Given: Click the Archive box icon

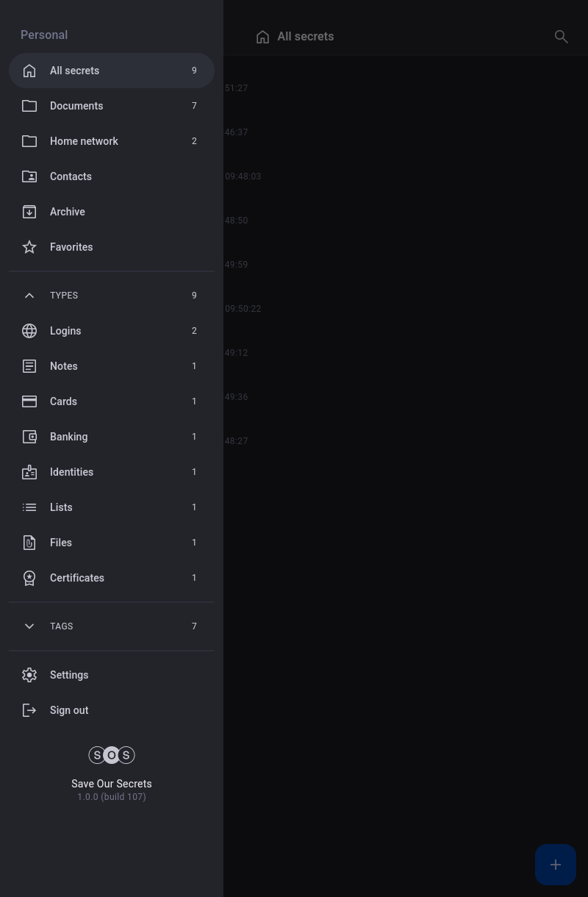Looking at the screenshot, I should pyautogui.click(x=29, y=212).
